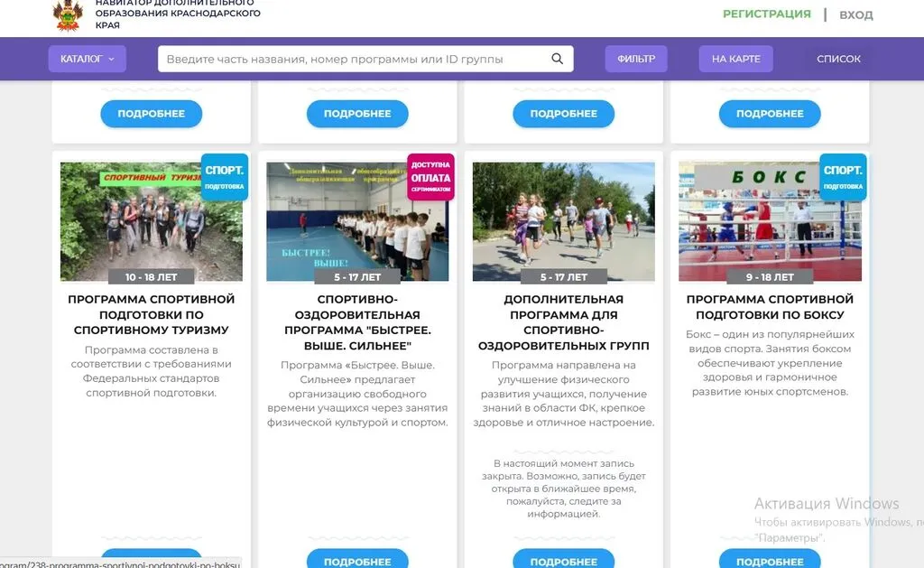Open the 'Быстрее. Выше. Сильнее' gym photo
The width and height of the screenshot is (924, 568).
[x=357, y=222]
